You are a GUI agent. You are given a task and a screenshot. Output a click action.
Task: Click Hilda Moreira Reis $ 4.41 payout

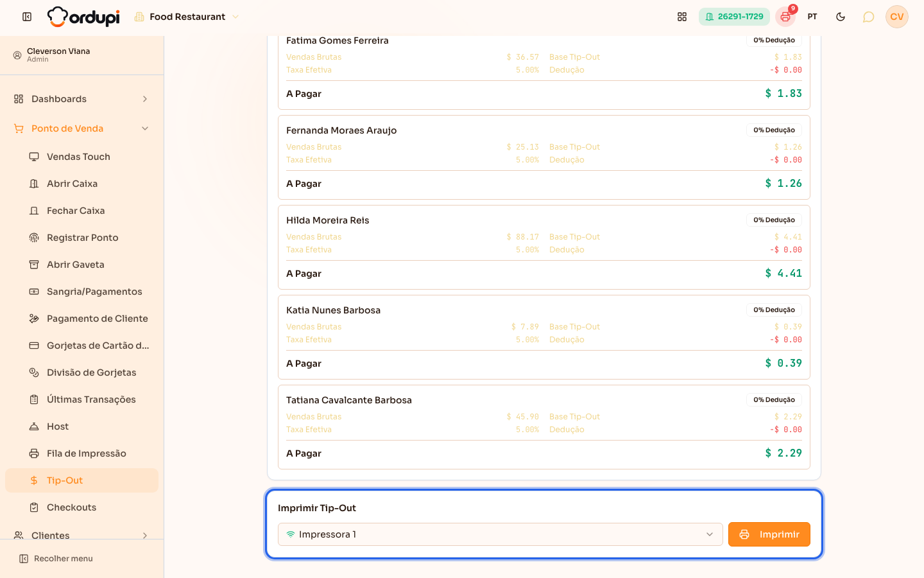click(x=783, y=274)
